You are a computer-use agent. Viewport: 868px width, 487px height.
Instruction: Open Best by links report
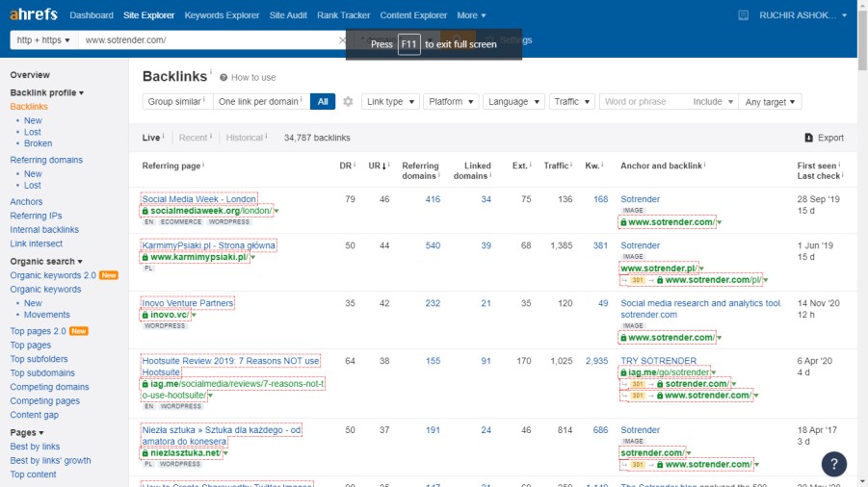pyautogui.click(x=35, y=446)
